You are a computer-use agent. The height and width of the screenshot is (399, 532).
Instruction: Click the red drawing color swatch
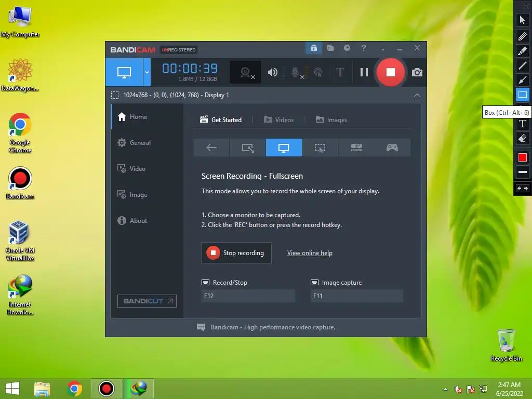523,157
